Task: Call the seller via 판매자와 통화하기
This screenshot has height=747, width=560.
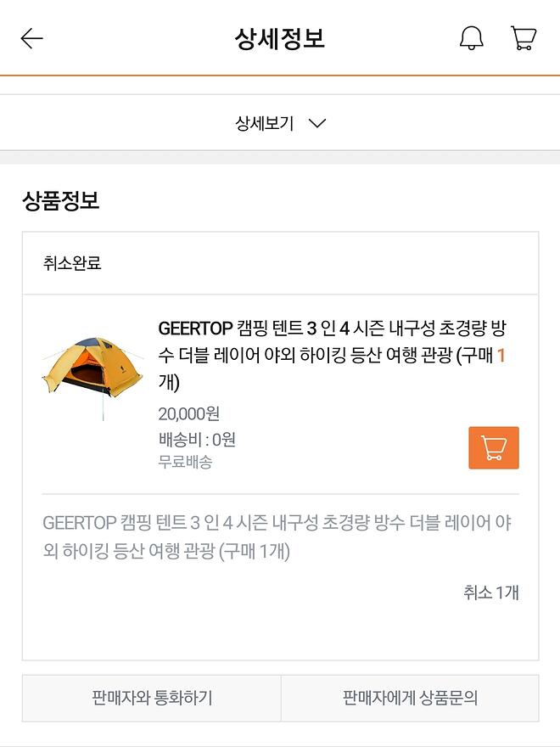Action: point(152,699)
